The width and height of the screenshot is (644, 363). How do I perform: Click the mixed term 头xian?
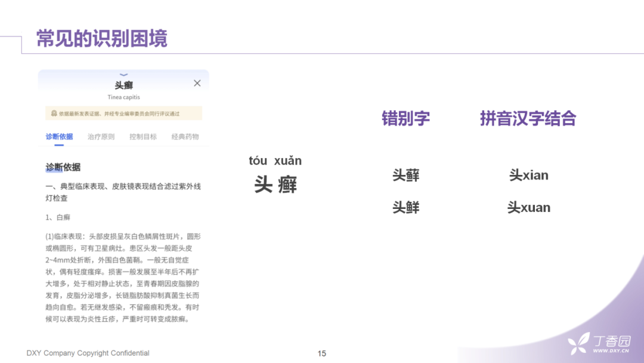[x=528, y=175]
